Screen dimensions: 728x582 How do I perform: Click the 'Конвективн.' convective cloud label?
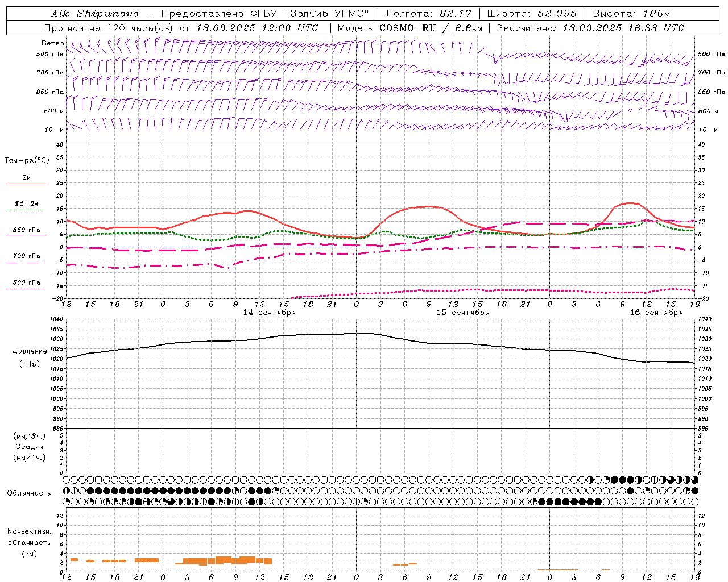tap(30, 531)
